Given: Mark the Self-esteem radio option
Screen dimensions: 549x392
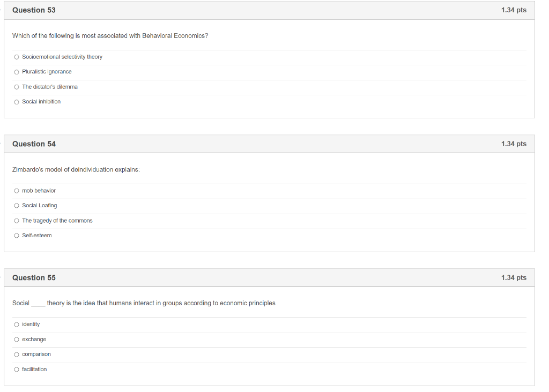Looking at the screenshot, I should click(x=17, y=236).
